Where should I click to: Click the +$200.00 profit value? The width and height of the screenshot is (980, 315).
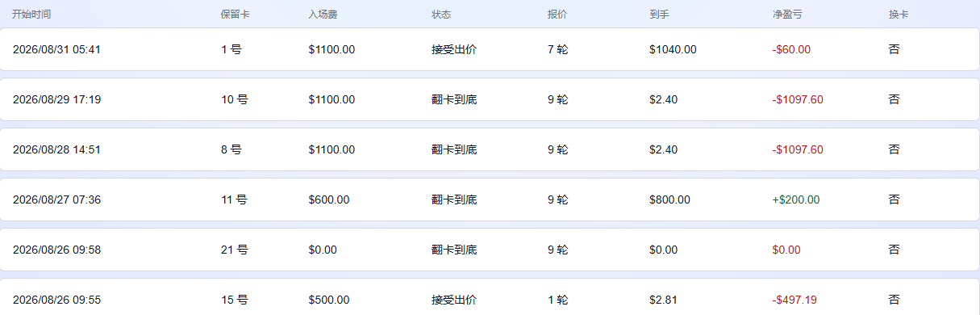(x=796, y=199)
